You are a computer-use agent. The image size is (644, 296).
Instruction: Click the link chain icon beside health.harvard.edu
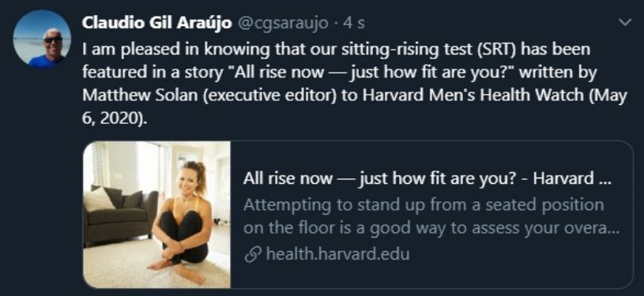pos(251,255)
